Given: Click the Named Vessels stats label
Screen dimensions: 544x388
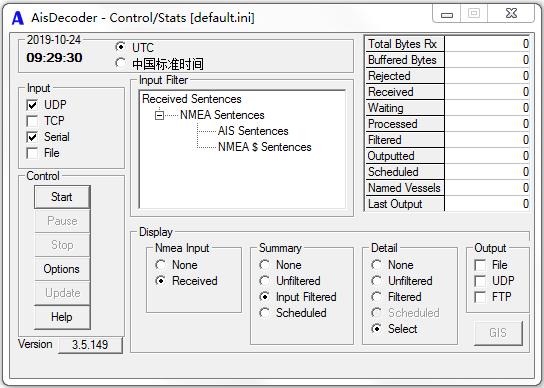Looking at the screenshot, I should point(405,187).
